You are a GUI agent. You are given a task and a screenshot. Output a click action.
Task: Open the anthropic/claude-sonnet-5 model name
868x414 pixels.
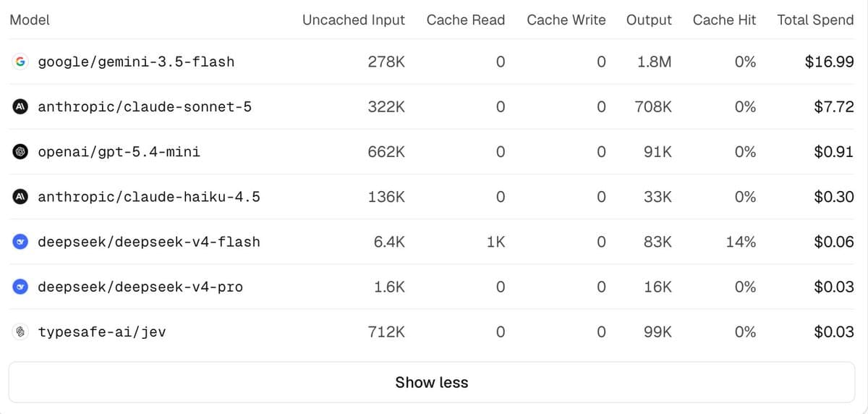click(145, 107)
